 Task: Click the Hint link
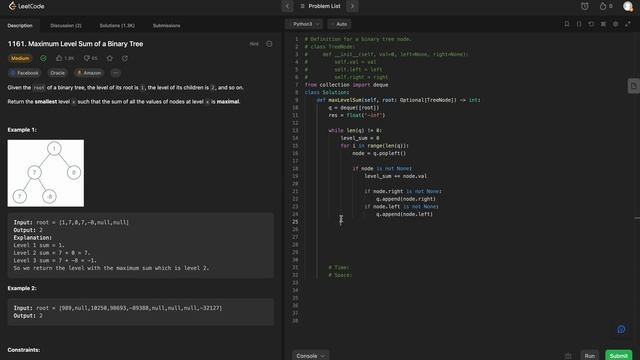coord(254,44)
